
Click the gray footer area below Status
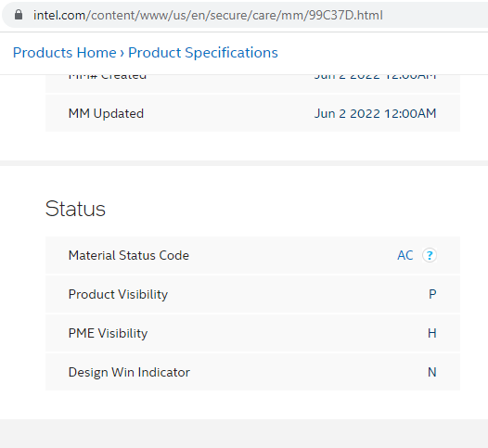244,434
